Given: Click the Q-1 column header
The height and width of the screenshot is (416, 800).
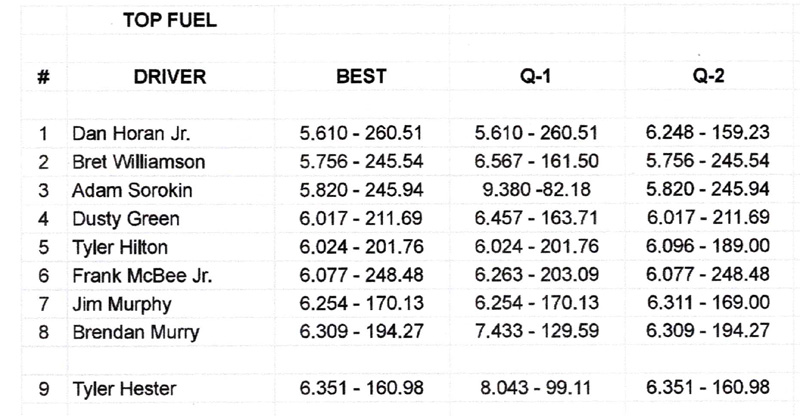Looking at the screenshot, I should (x=542, y=75).
